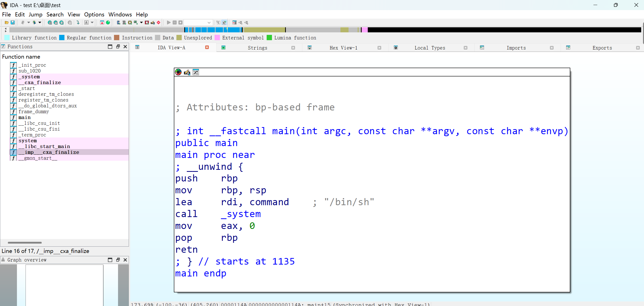Click the Functions panel horizontal scrollbar
The image size is (644, 306).
click(25, 243)
